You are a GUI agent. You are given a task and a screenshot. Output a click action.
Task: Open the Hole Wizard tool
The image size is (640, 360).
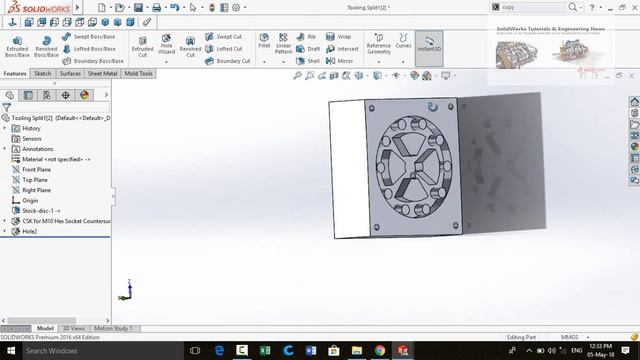[x=166, y=44]
